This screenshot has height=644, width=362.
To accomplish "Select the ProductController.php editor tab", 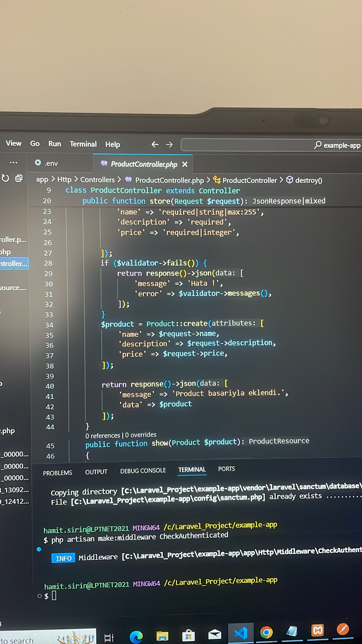I will tap(143, 164).
